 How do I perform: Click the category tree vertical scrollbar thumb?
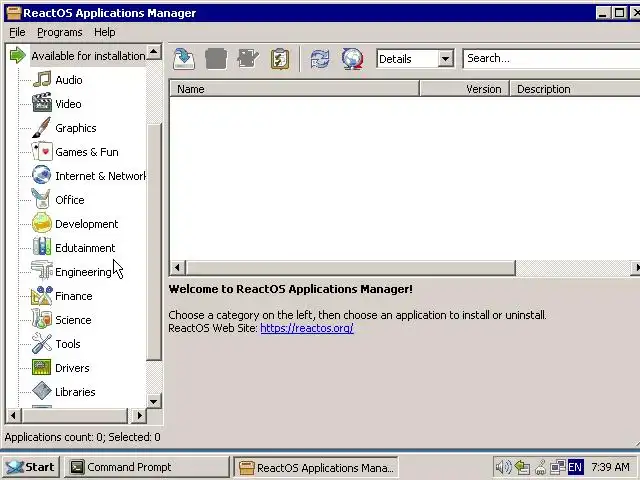click(x=153, y=242)
